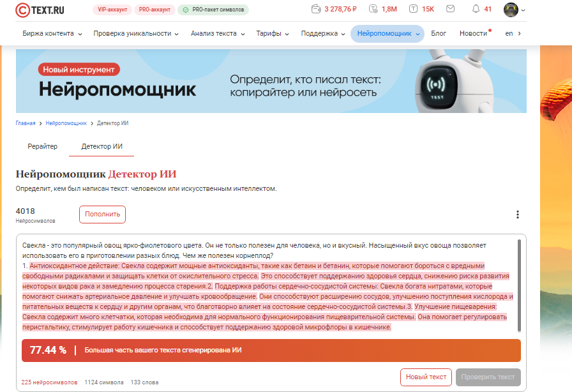Click the highlighted Антиоксидантное действие sentence
The width and height of the screenshot is (572, 392).
point(257,271)
